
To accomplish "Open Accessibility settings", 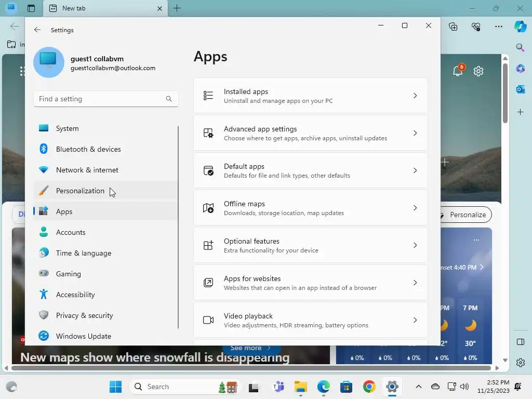I will coord(105,295).
